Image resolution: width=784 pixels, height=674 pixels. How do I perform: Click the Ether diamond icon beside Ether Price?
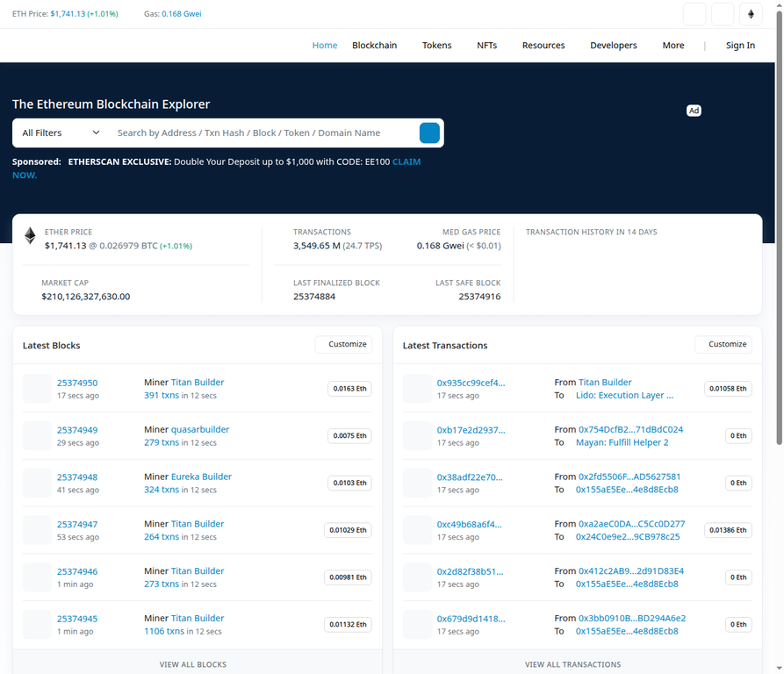point(30,236)
